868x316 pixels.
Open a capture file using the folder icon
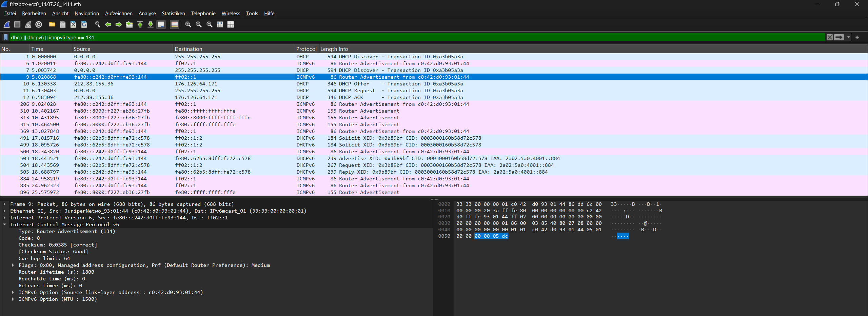point(52,24)
